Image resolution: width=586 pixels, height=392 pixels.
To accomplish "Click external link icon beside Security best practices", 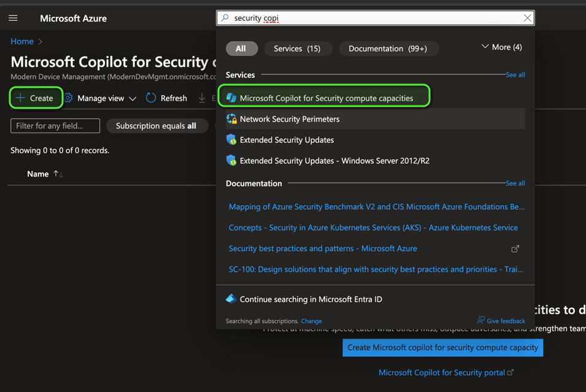I will pos(515,248).
